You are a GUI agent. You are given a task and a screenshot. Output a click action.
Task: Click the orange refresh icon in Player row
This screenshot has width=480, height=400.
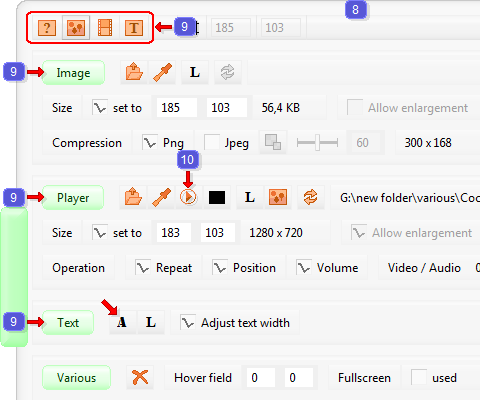click(x=310, y=197)
